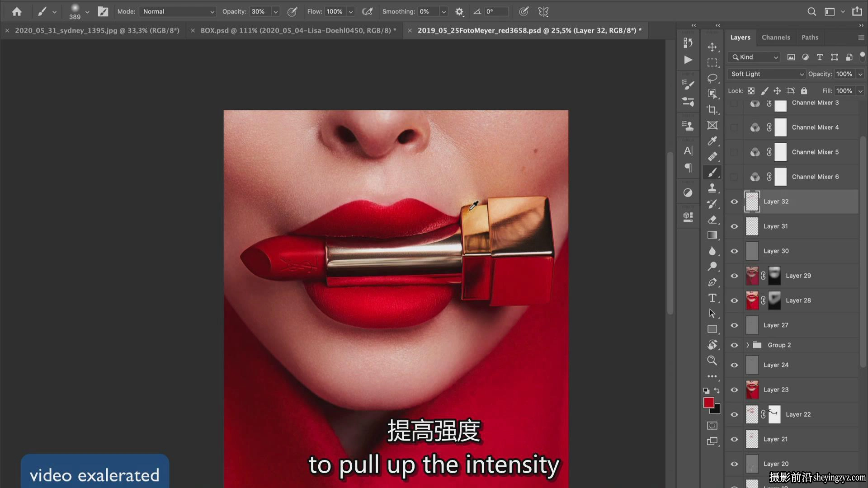The width and height of the screenshot is (868, 488).
Task: Select the Eyedropper tool
Action: click(712, 141)
